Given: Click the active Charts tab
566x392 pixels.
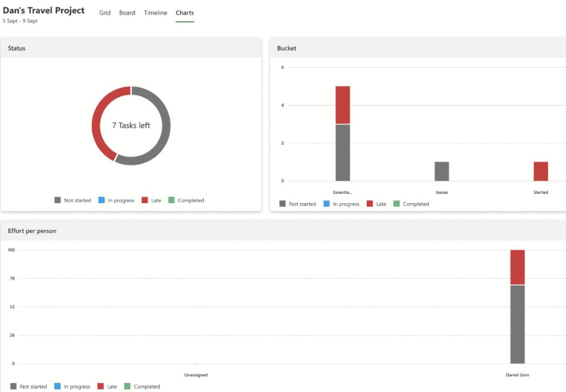Looking at the screenshot, I should (185, 13).
